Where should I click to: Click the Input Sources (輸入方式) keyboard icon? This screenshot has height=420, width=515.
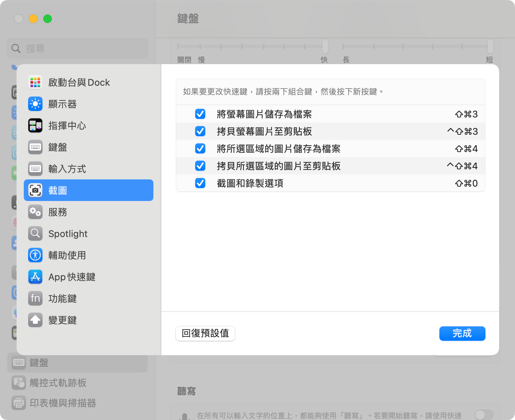(35, 169)
